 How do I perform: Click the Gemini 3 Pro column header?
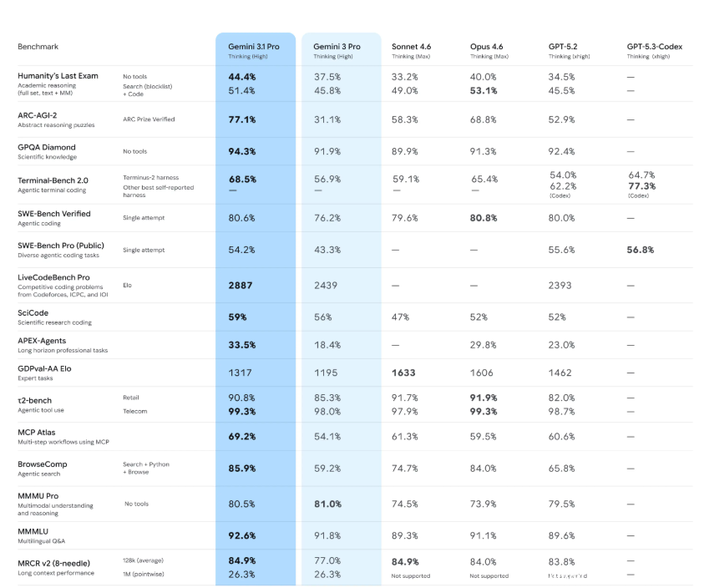pos(338,47)
